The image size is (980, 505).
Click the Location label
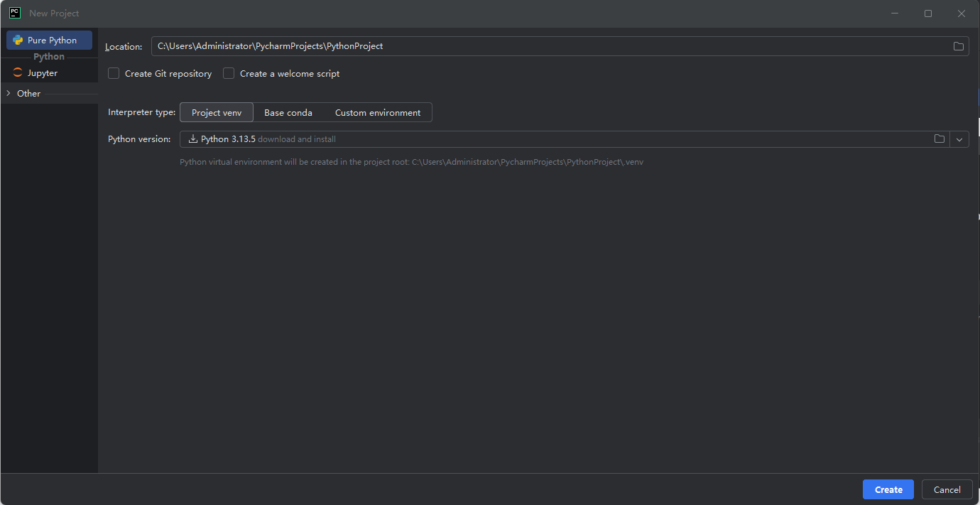(124, 47)
